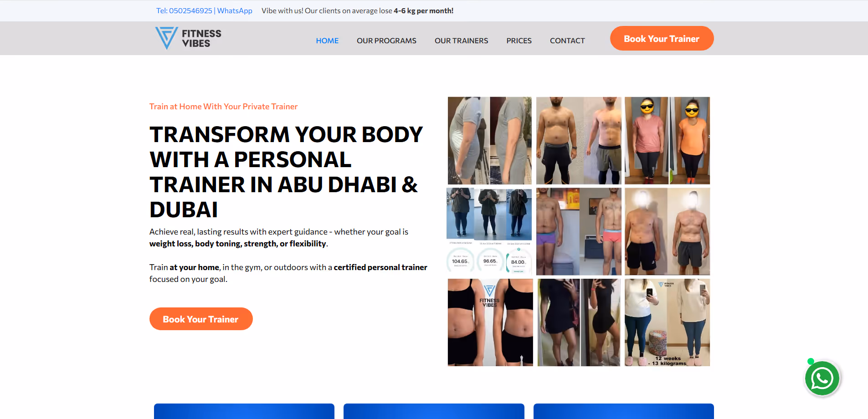Image resolution: width=868 pixels, height=419 pixels.
Task: Click the hero Book Your Trainer button
Action: (x=201, y=319)
